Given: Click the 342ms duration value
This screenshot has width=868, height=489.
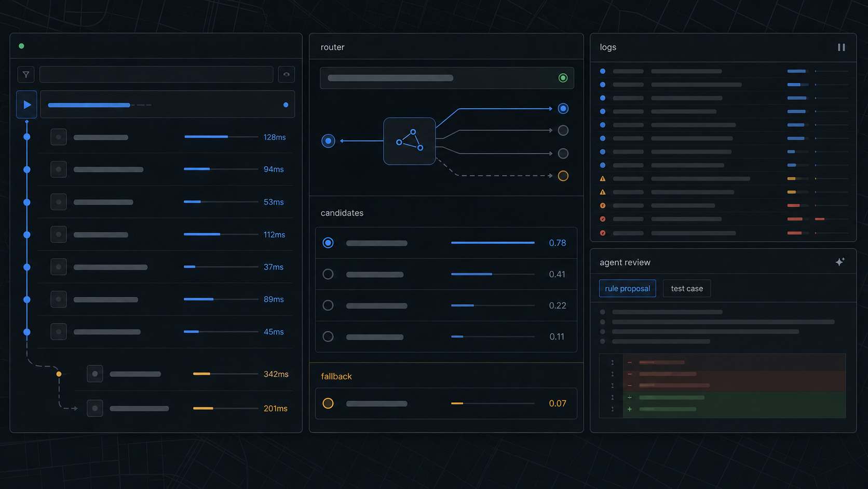Looking at the screenshot, I should (276, 374).
